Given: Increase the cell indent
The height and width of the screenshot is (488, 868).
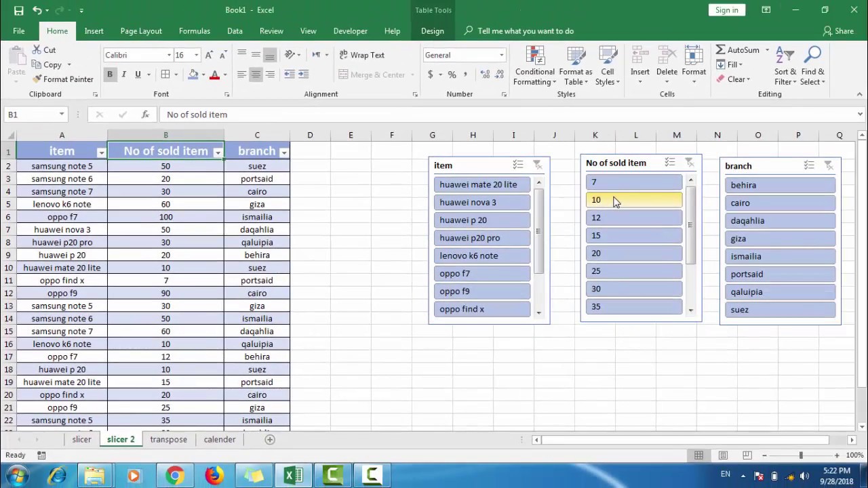Looking at the screenshot, I should click(x=303, y=75).
